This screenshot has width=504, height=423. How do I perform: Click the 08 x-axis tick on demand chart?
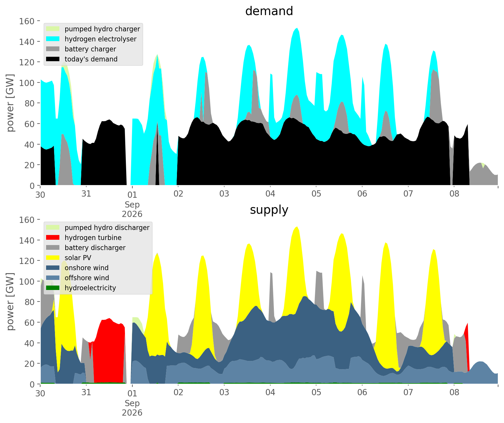click(x=454, y=194)
